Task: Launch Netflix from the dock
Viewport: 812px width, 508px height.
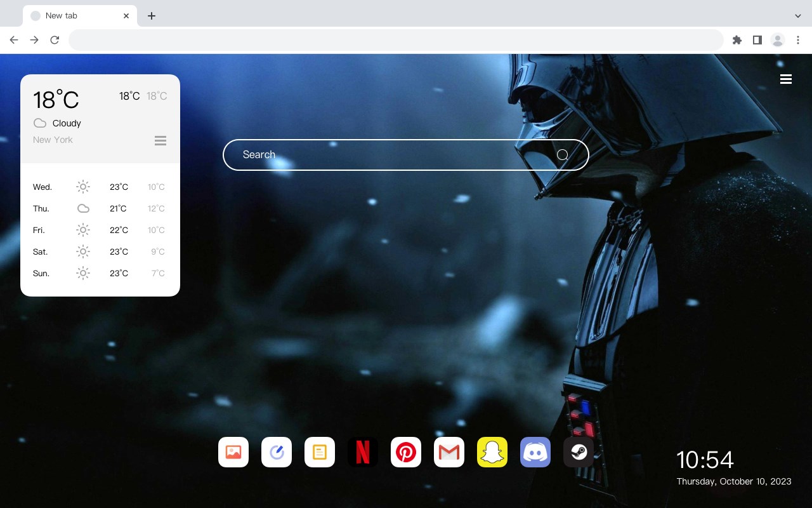Action: click(363, 452)
